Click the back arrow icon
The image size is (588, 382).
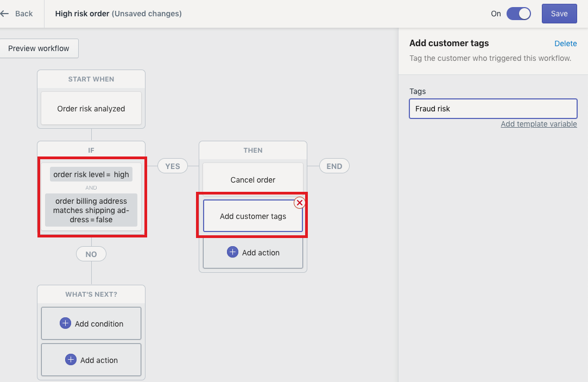tap(4, 14)
